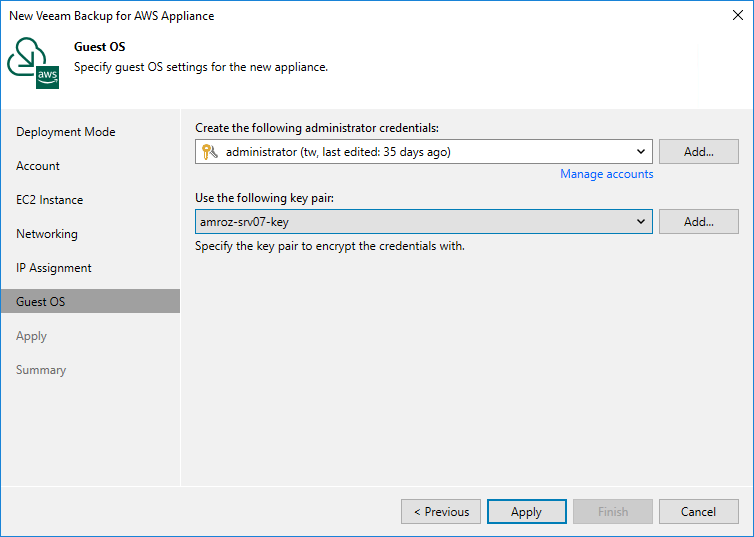This screenshot has height=537, width=754.
Task: Click Add next to administrator credentials
Action: click(x=698, y=152)
